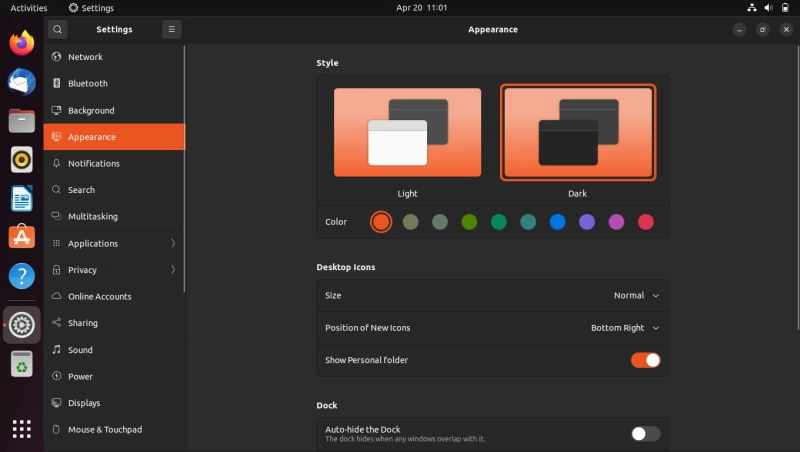Open the Notifications settings panel
Viewport: 800px width, 452px height.
[x=114, y=163]
